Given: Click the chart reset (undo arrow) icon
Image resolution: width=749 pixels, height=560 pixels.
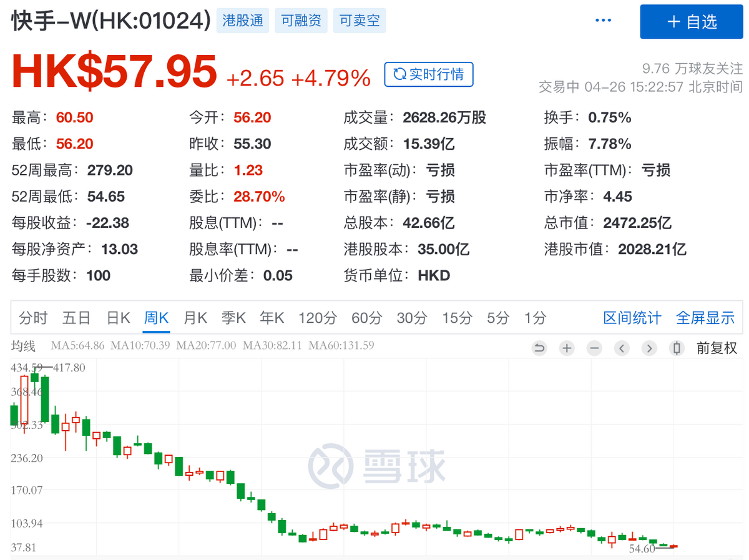Looking at the screenshot, I should [x=539, y=348].
